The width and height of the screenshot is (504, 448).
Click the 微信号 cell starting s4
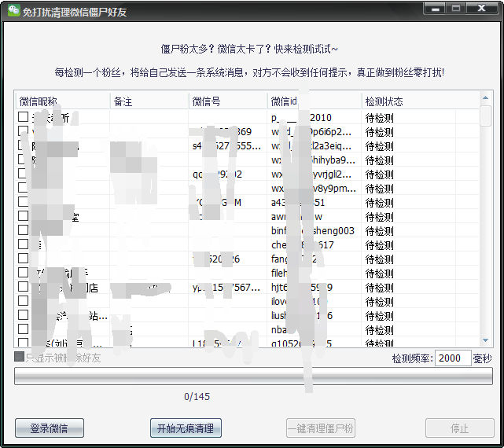pyautogui.click(x=226, y=146)
